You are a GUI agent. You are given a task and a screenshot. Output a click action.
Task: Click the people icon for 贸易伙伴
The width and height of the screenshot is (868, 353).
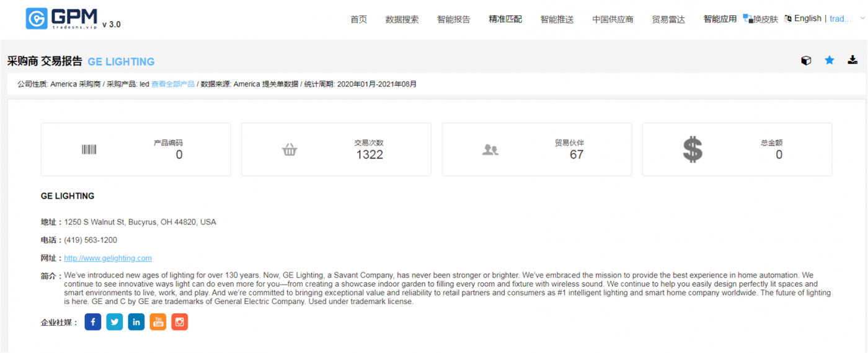point(490,150)
